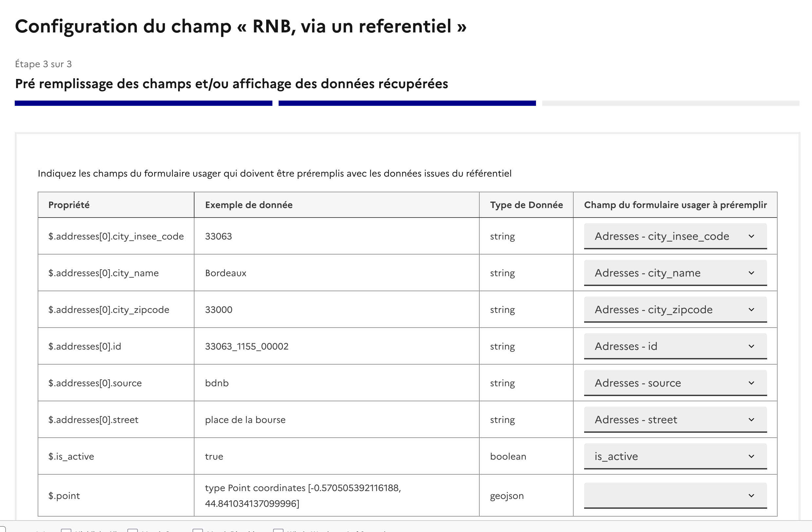
Task: Click the unfilled third step progress segment
Action: click(x=671, y=103)
